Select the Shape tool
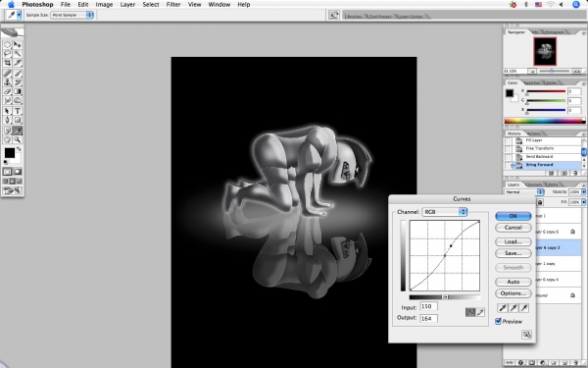Image resolution: width=588 pixels, height=368 pixels. [18, 120]
